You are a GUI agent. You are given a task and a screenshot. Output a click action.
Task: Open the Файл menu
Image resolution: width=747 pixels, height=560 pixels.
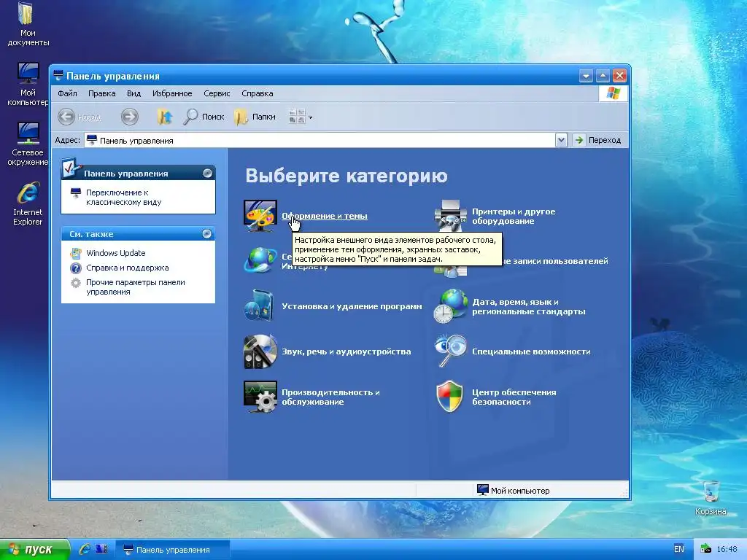tap(67, 93)
